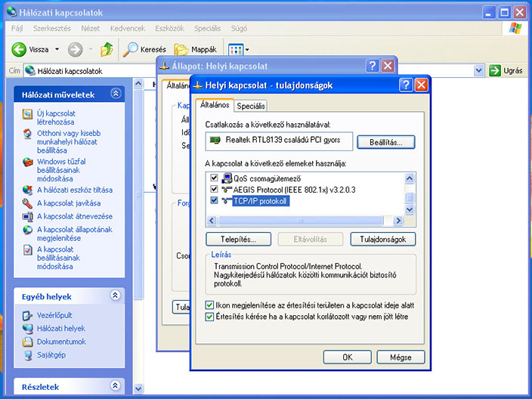532x399 pixels.
Task: Click the green Ugrás go arrow icon
Action: [x=495, y=70]
